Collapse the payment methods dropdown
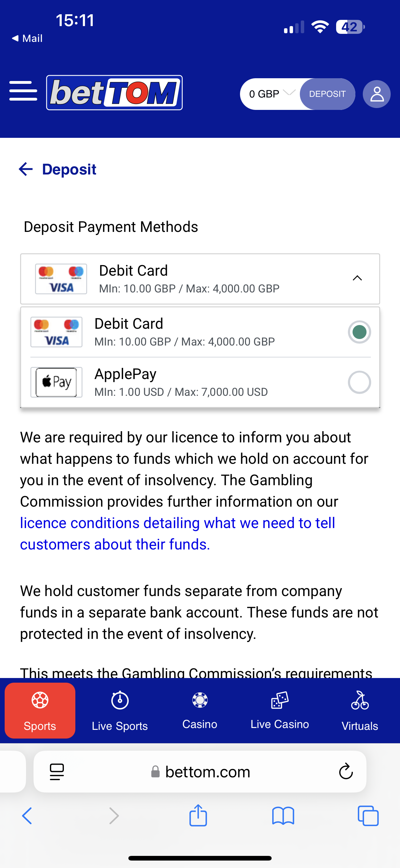 (x=357, y=278)
